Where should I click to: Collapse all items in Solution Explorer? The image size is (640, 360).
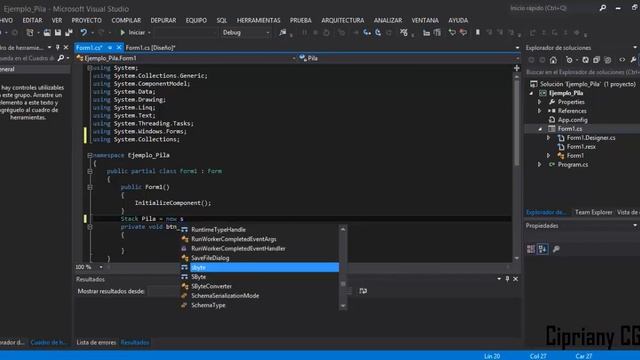tap(596, 60)
